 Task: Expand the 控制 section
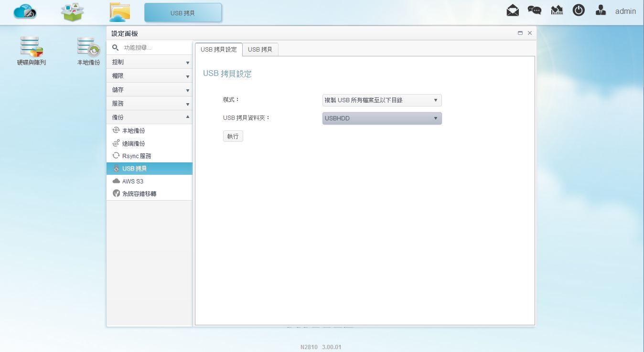pos(150,62)
